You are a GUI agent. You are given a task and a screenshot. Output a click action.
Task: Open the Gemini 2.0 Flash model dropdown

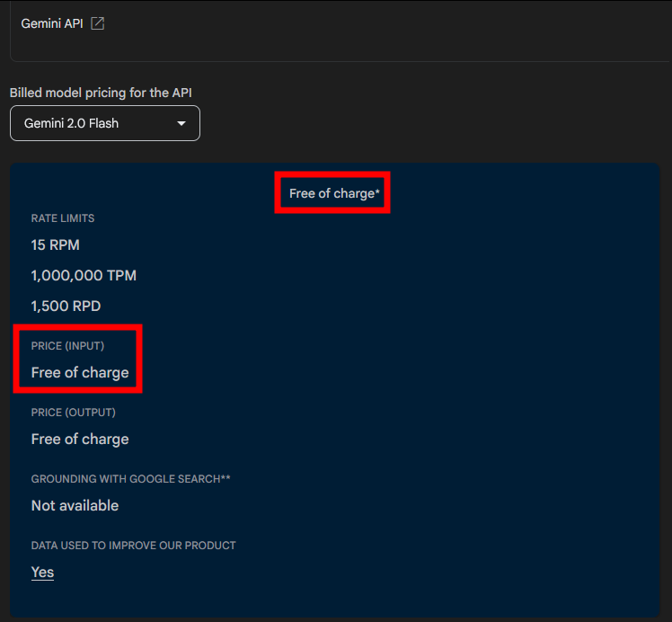[105, 123]
